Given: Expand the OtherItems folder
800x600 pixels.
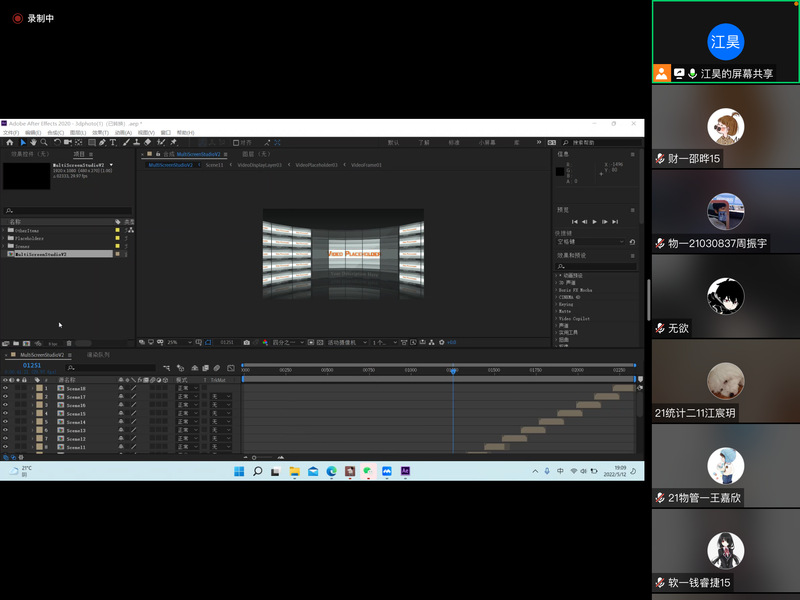Looking at the screenshot, I should 4,230.
